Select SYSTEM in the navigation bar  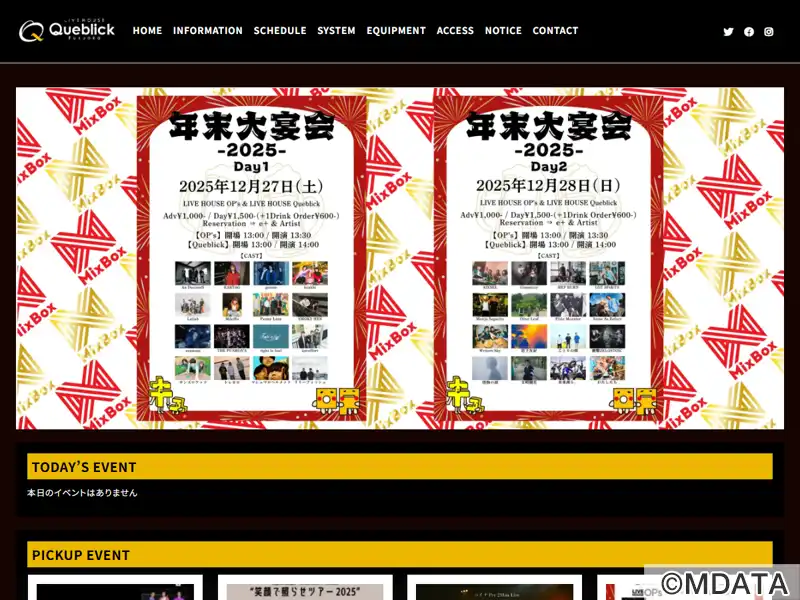tap(336, 31)
